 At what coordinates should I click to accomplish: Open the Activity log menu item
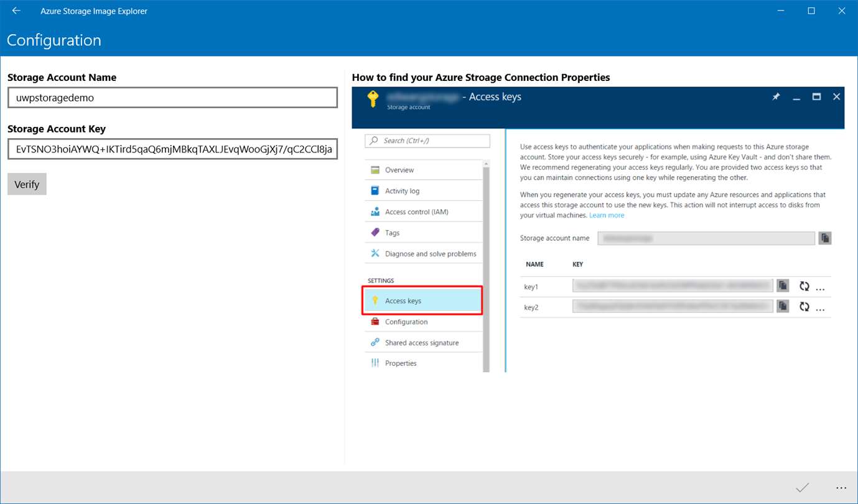pyautogui.click(x=424, y=191)
